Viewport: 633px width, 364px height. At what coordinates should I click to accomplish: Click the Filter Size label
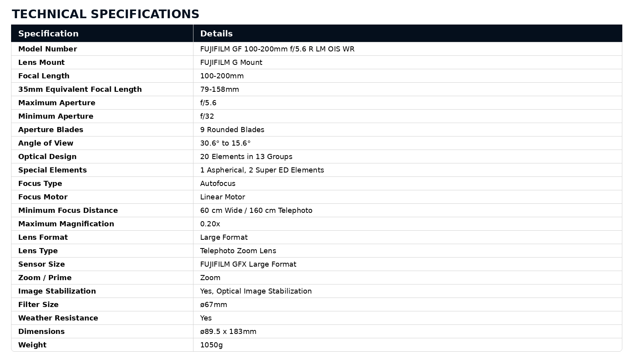coord(38,305)
